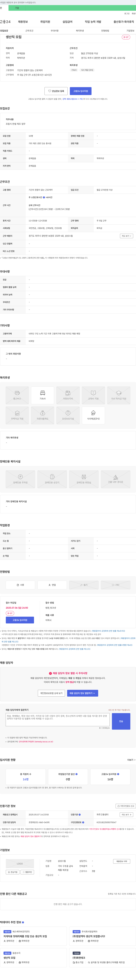Jump to 복리후생 section tab
This screenshot has height=980, width=136.
pyautogui.click(x=80, y=31)
